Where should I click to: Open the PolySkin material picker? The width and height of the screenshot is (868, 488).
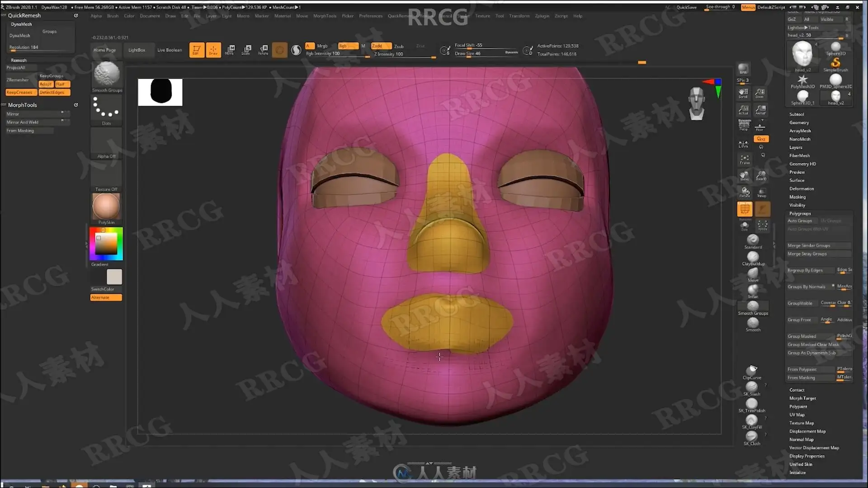(107, 209)
